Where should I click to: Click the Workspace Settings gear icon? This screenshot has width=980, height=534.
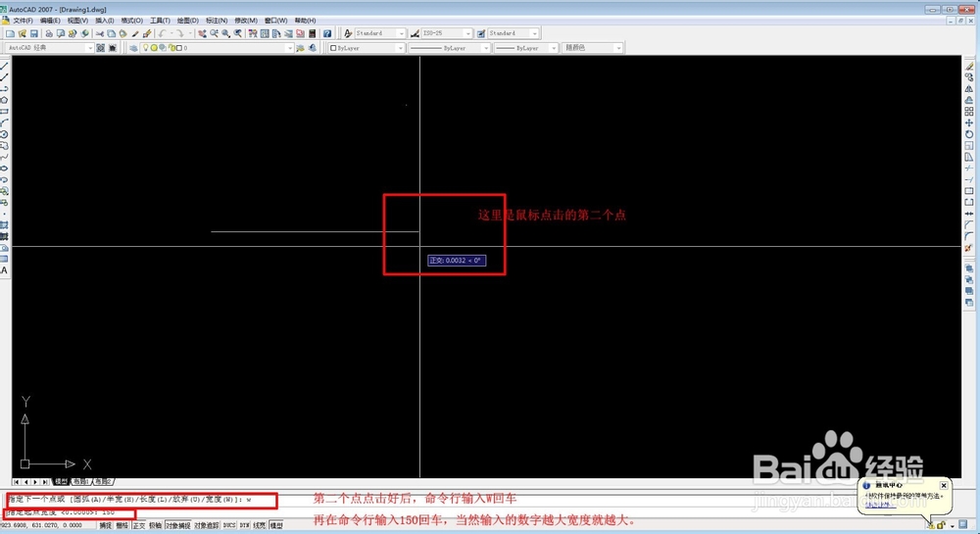point(100,47)
